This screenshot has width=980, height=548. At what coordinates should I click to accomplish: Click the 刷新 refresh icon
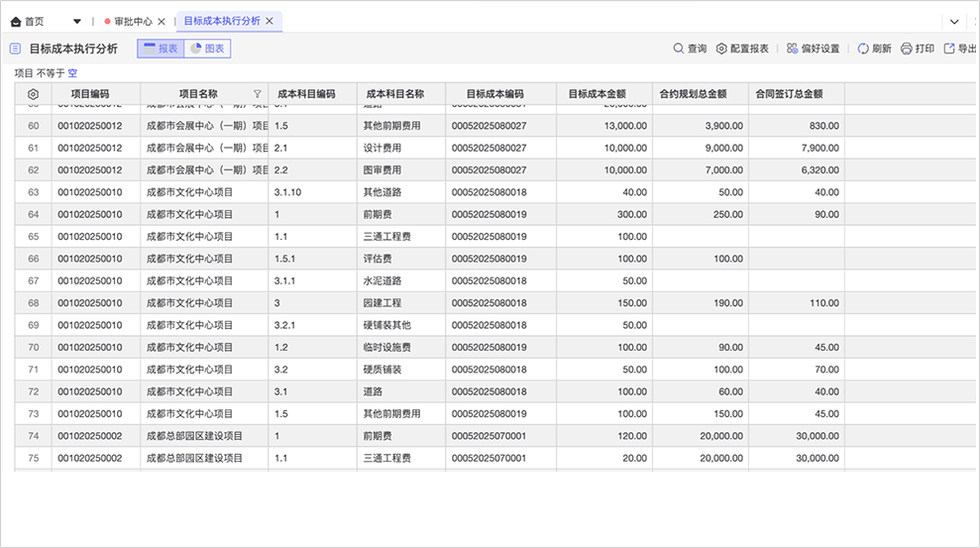[863, 49]
